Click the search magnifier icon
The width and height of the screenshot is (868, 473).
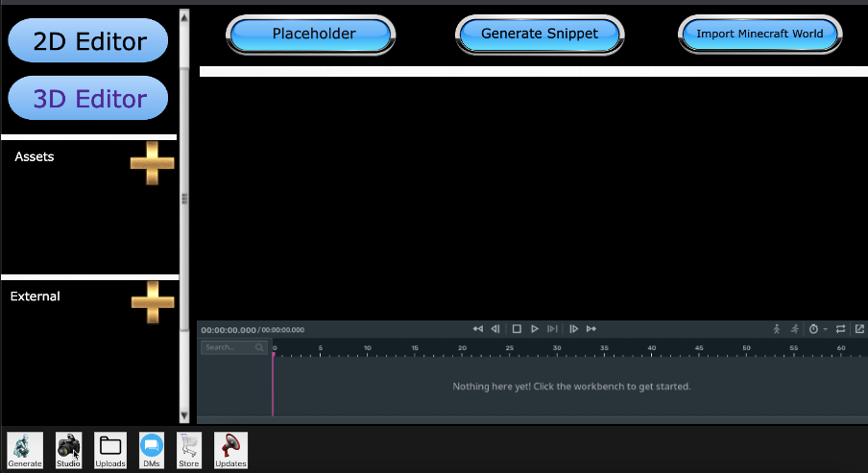point(259,347)
